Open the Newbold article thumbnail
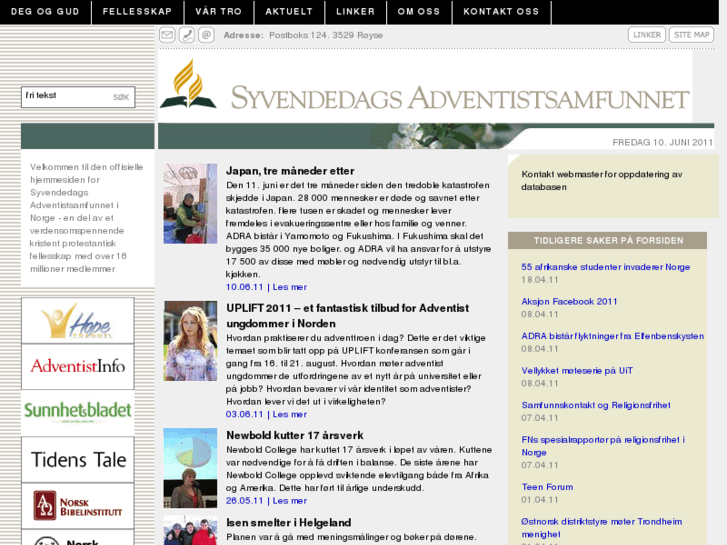 [x=190, y=468]
